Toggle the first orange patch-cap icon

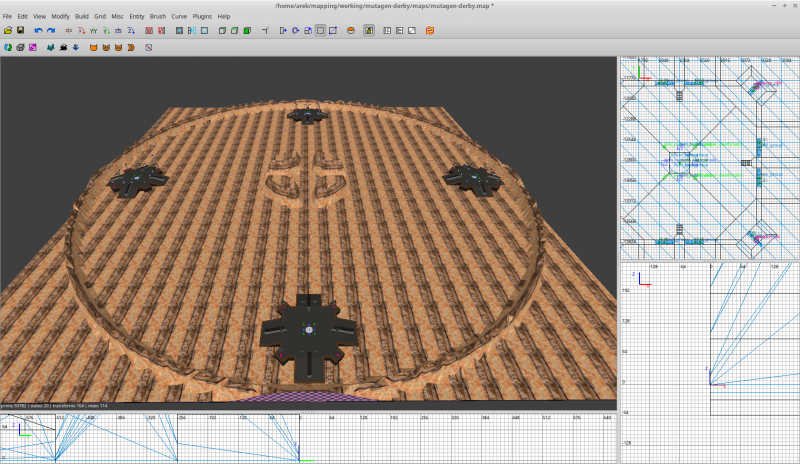point(93,47)
